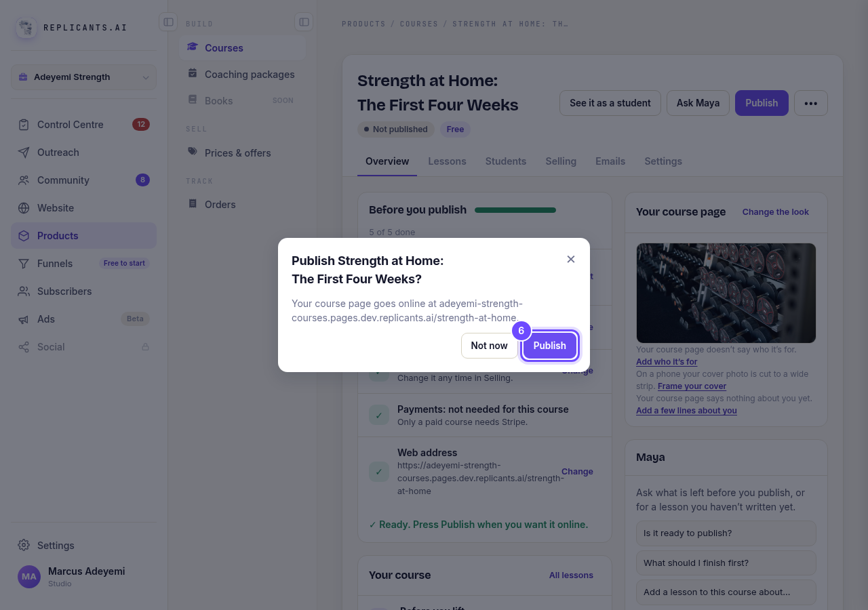
Task: Toggle the Payments checklist checkmark
Action: (379, 415)
